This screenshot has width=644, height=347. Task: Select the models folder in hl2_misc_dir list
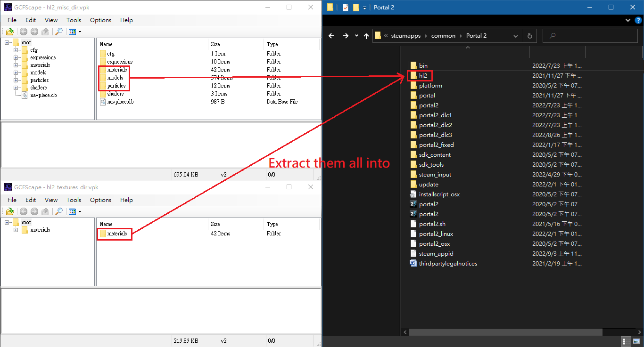(x=115, y=78)
